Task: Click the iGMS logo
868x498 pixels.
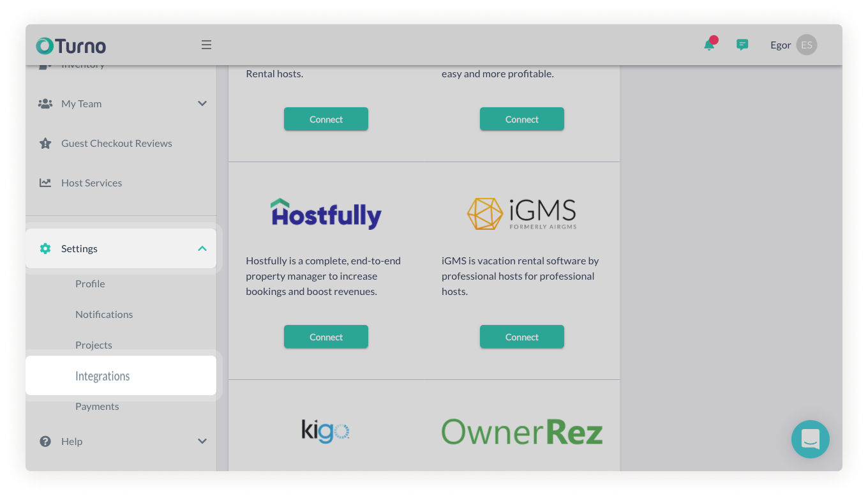Action: click(522, 214)
